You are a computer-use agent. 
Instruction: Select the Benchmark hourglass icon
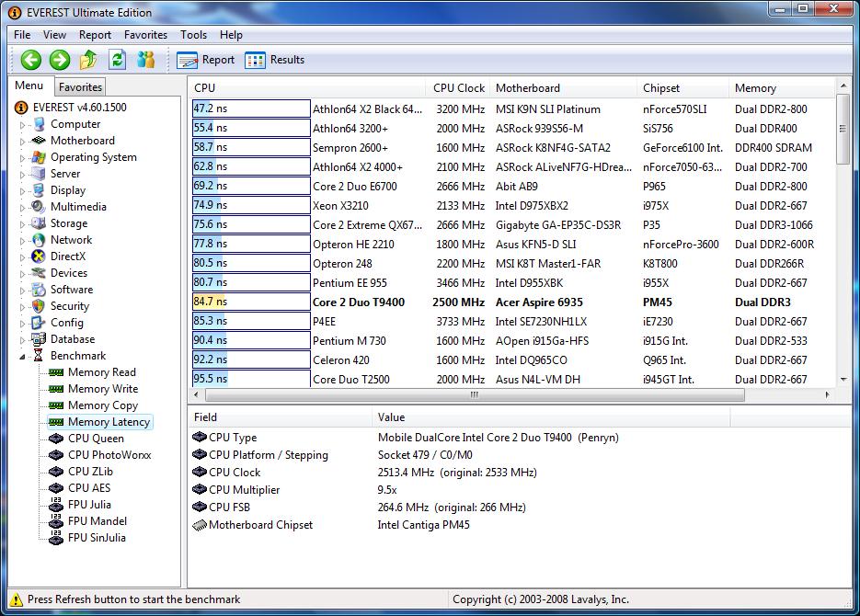39,356
